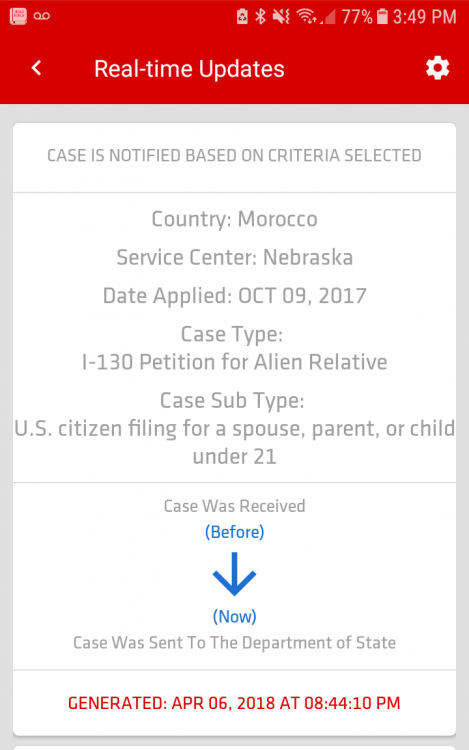Tap Case Was Sent To Department of State
Viewport: 469px width, 750px height.
(x=234, y=643)
